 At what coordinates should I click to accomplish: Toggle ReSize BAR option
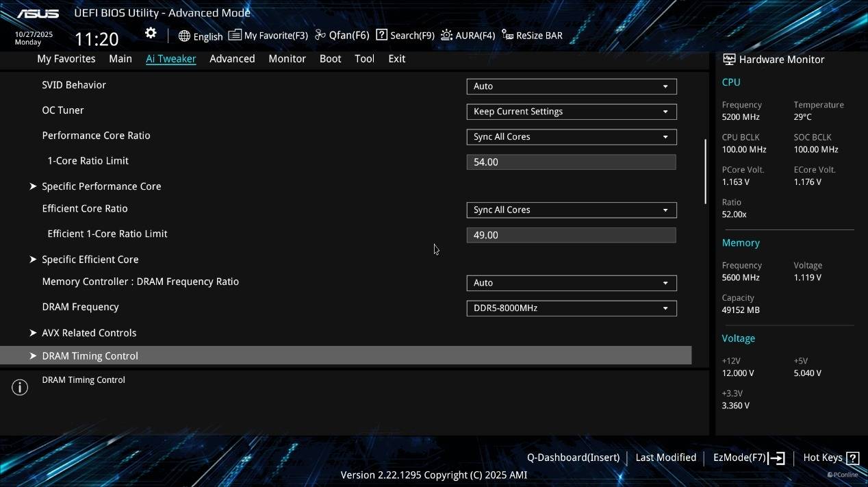pos(539,36)
